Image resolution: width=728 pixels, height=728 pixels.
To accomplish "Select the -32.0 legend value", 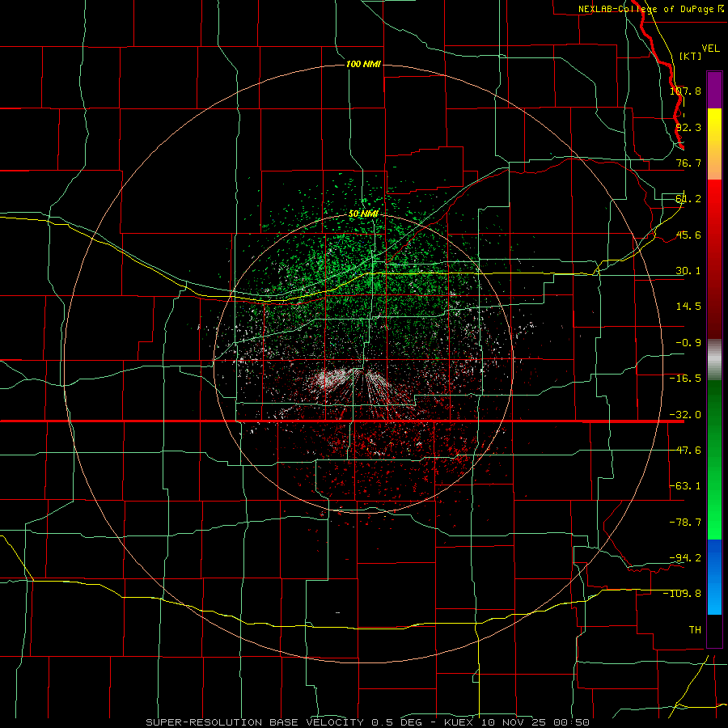I will point(685,415).
